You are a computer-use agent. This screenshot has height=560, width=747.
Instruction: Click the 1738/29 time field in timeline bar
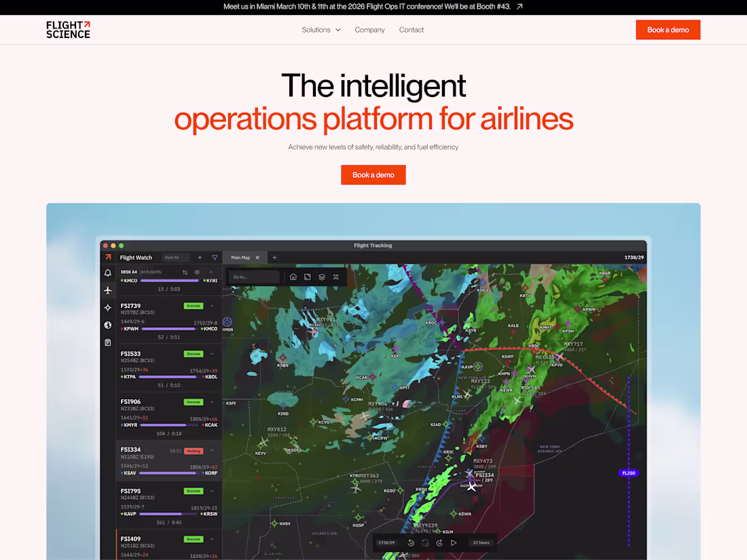[386, 543]
